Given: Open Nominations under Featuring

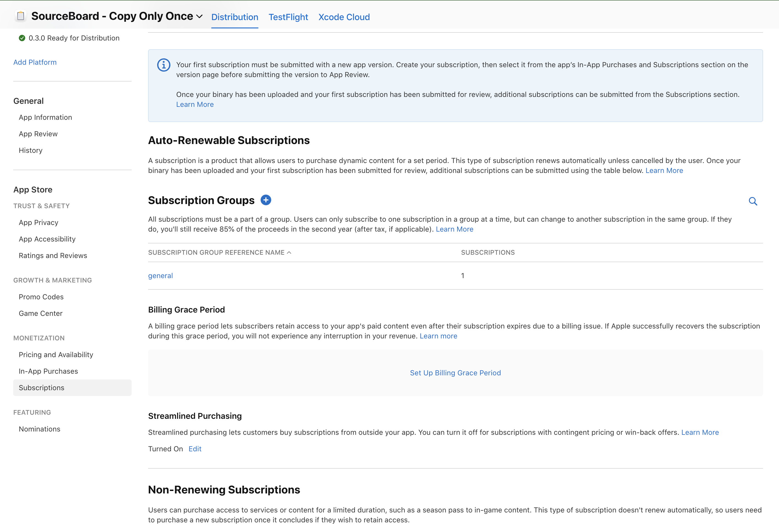Looking at the screenshot, I should tap(40, 429).
